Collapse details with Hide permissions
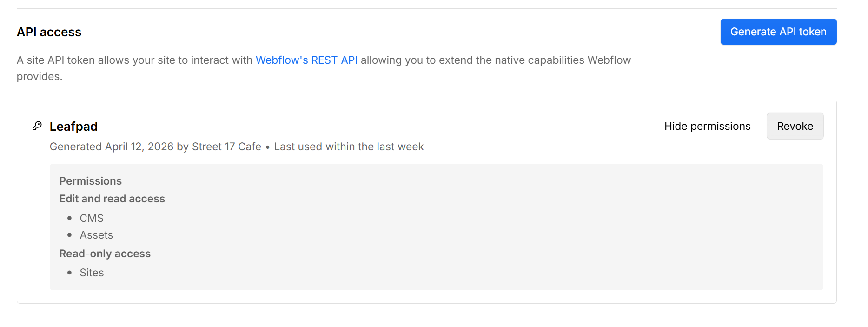This screenshot has height=327, width=868. pyautogui.click(x=707, y=126)
